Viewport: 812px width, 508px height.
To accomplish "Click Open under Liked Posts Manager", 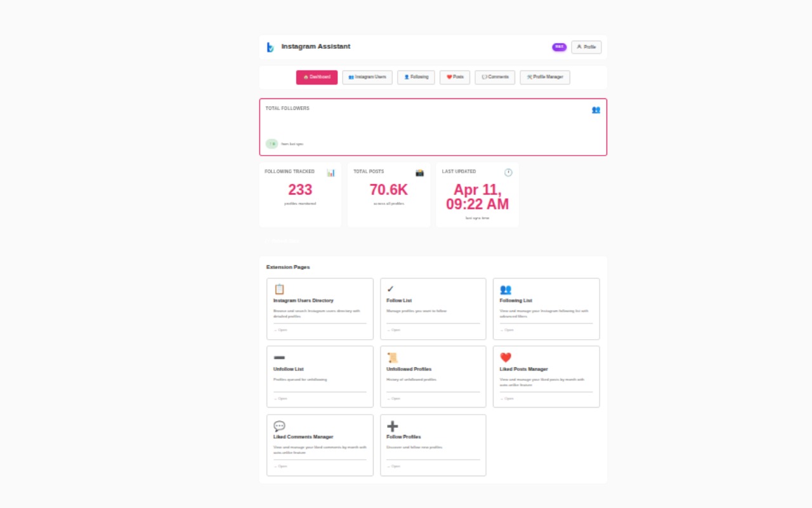I will pyautogui.click(x=506, y=399).
